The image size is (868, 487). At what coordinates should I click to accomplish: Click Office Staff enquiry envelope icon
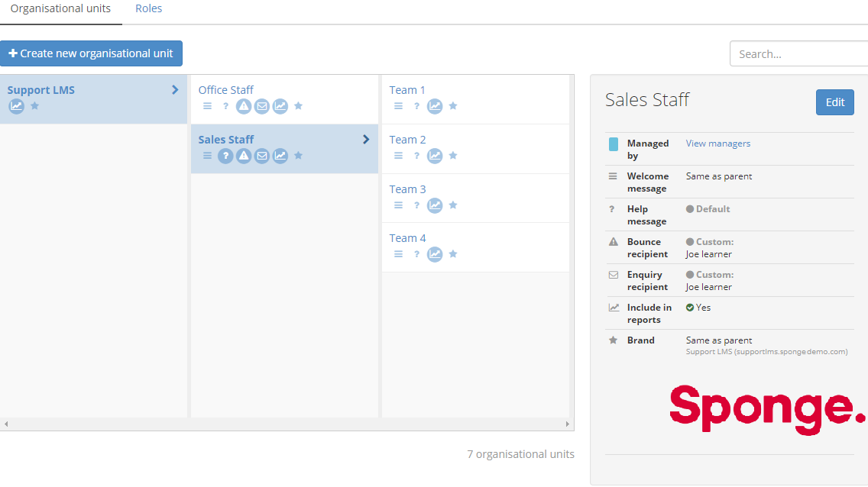[x=262, y=106]
